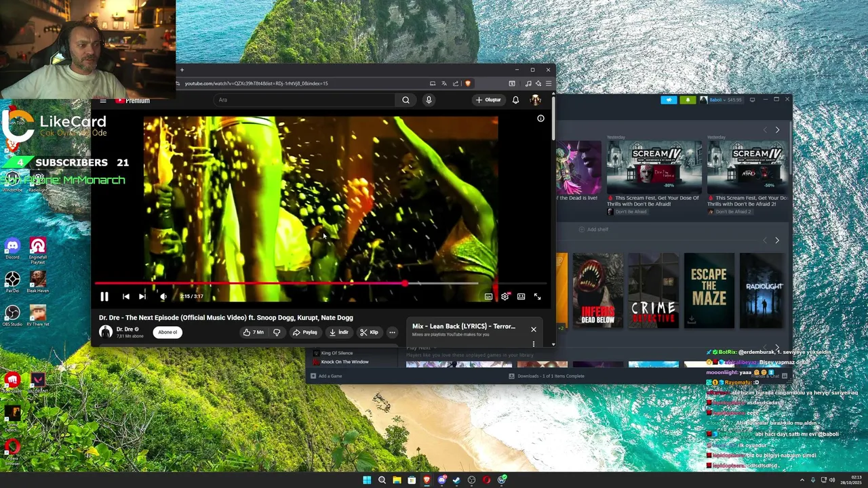
Task: Click the Klip clip button
Action: click(x=369, y=332)
